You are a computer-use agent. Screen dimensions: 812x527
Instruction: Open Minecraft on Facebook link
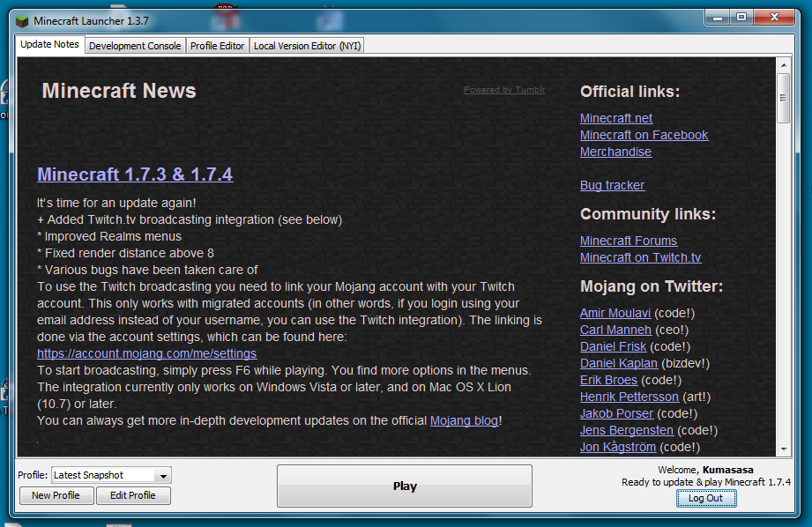pyautogui.click(x=644, y=135)
